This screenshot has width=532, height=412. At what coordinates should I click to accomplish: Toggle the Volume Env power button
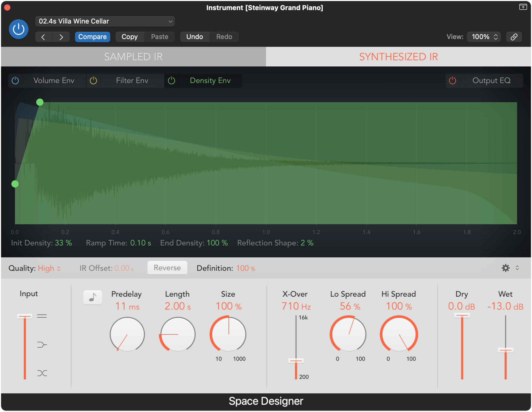click(15, 81)
